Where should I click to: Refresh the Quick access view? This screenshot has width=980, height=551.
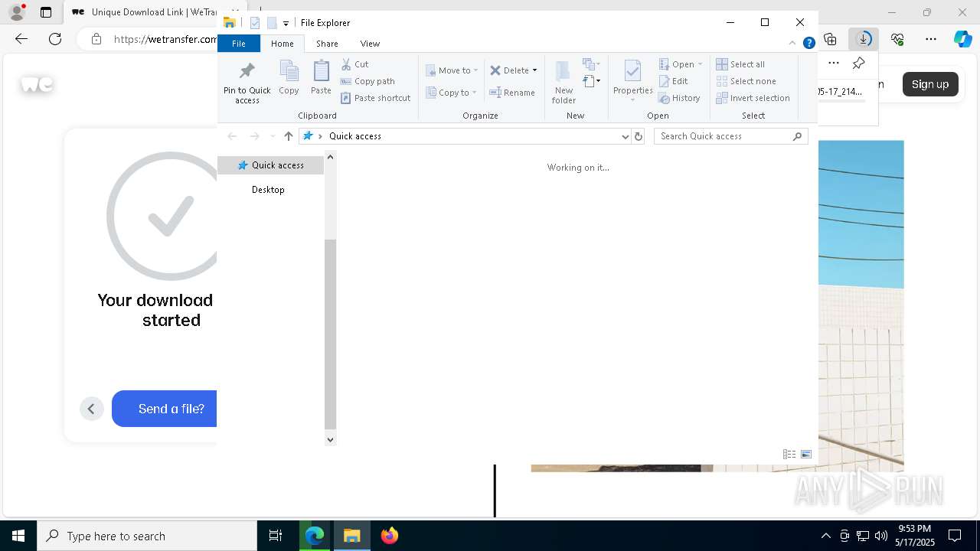639,136
